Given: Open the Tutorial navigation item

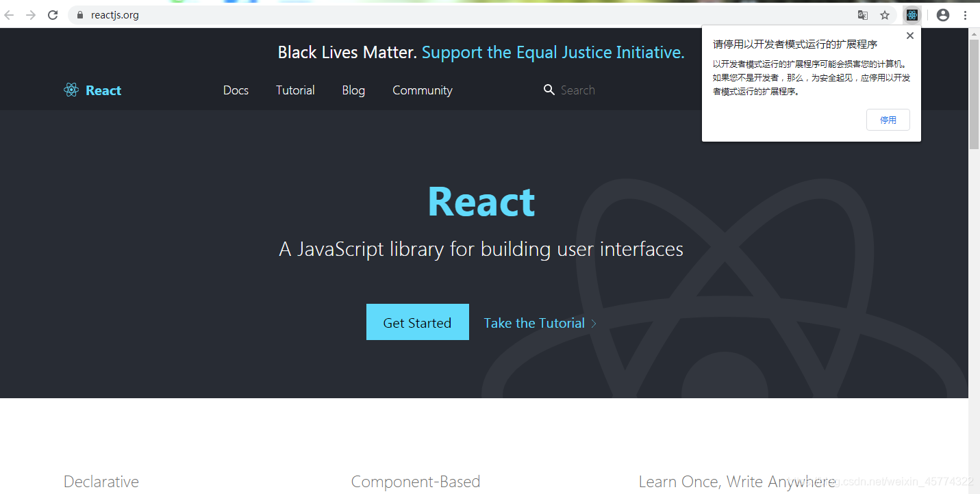Looking at the screenshot, I should pos(295,90).
